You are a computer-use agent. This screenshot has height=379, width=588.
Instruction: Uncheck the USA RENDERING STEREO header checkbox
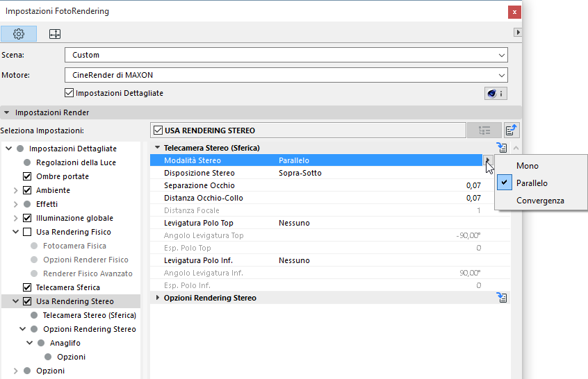point(158,130)
